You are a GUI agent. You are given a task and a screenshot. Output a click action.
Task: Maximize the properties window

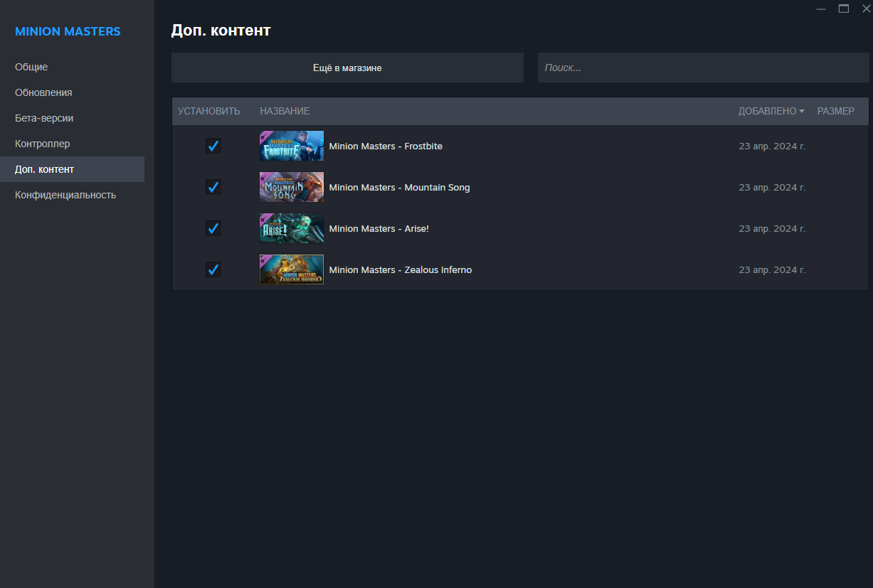[x=844, y=9]
